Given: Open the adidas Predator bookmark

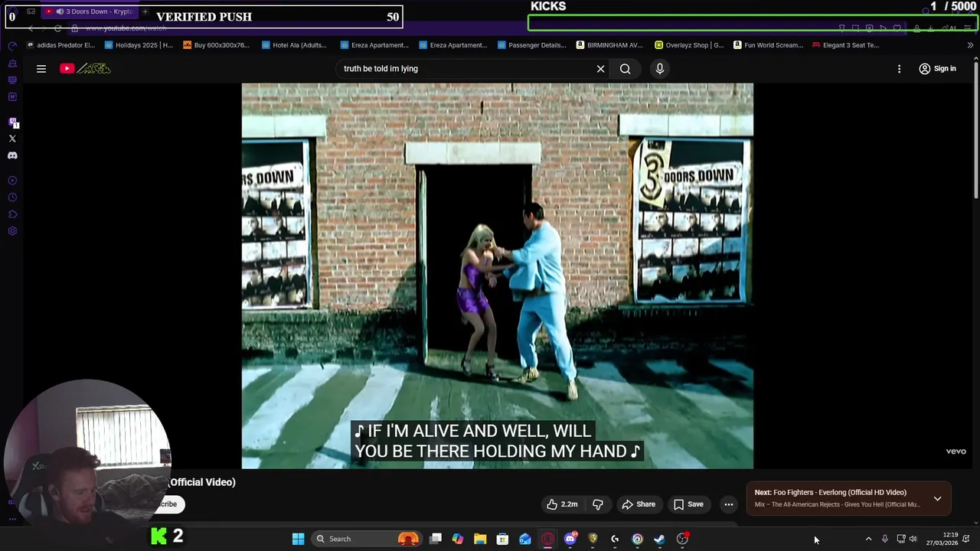Looking at the screenshot, I should click(x=60, y=45).
